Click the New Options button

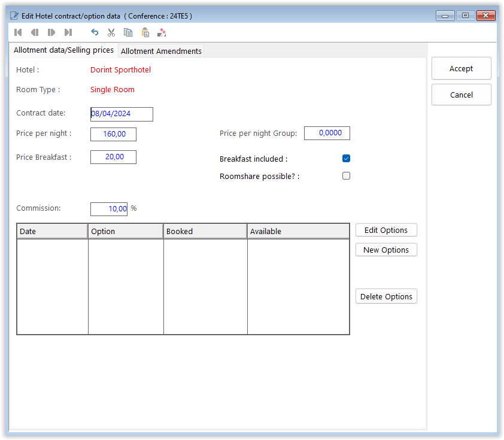click(x=386, y=250)
